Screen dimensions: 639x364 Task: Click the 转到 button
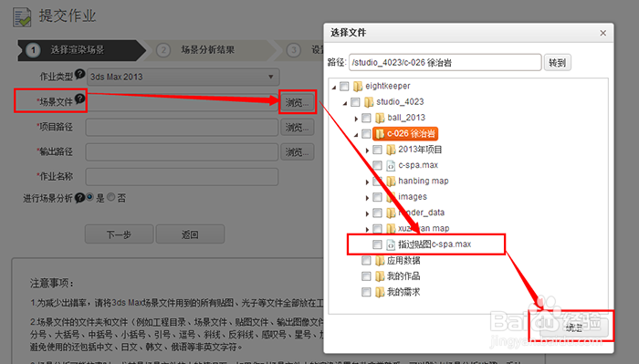557,63
